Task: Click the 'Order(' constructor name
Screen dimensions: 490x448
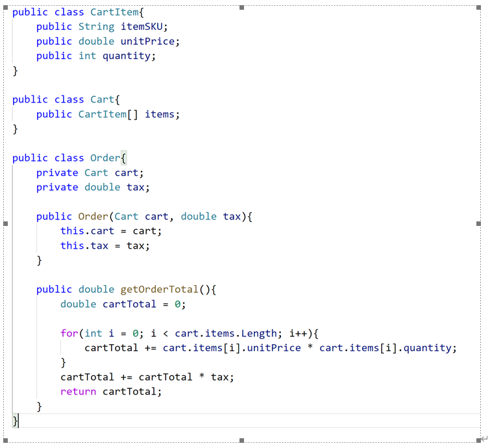Action: pos(95,216)
